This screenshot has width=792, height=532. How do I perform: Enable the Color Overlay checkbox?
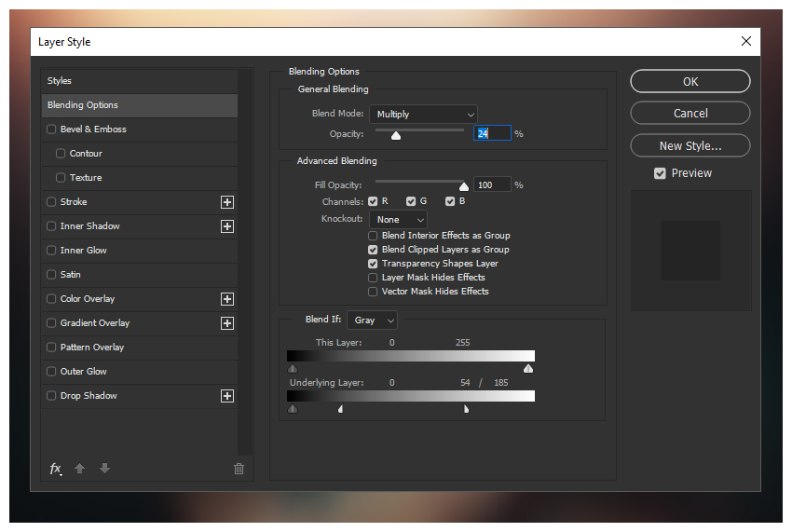[51, 298]
